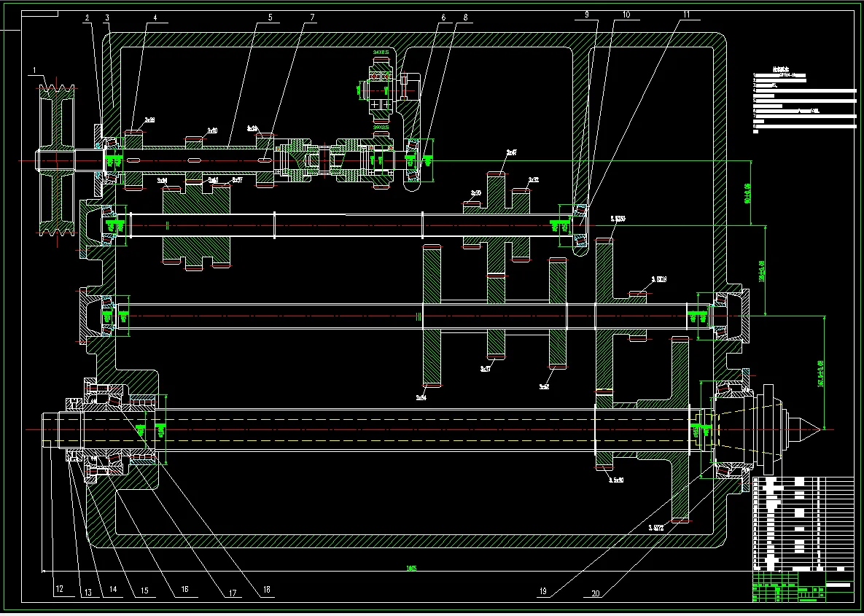Screen dimensions: 864x616
Task: Select part number label 6
Action: tap(443, 17)
